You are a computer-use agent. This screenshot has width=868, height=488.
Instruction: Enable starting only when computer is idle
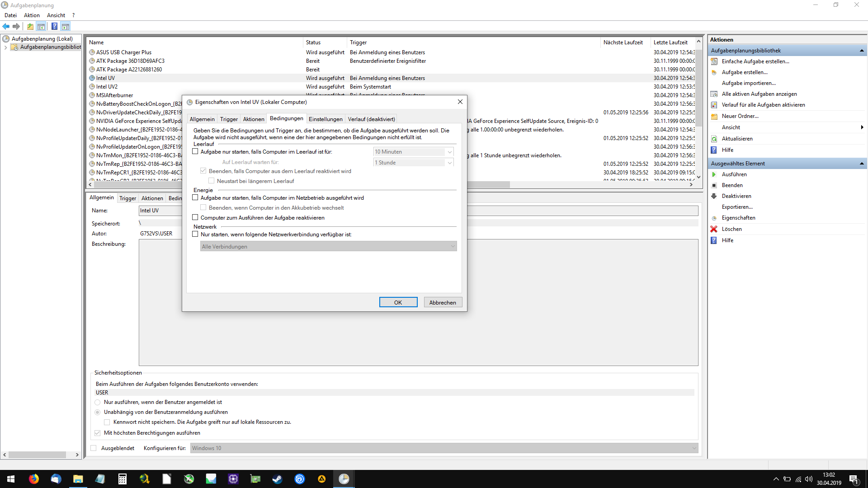click(195, 152)
